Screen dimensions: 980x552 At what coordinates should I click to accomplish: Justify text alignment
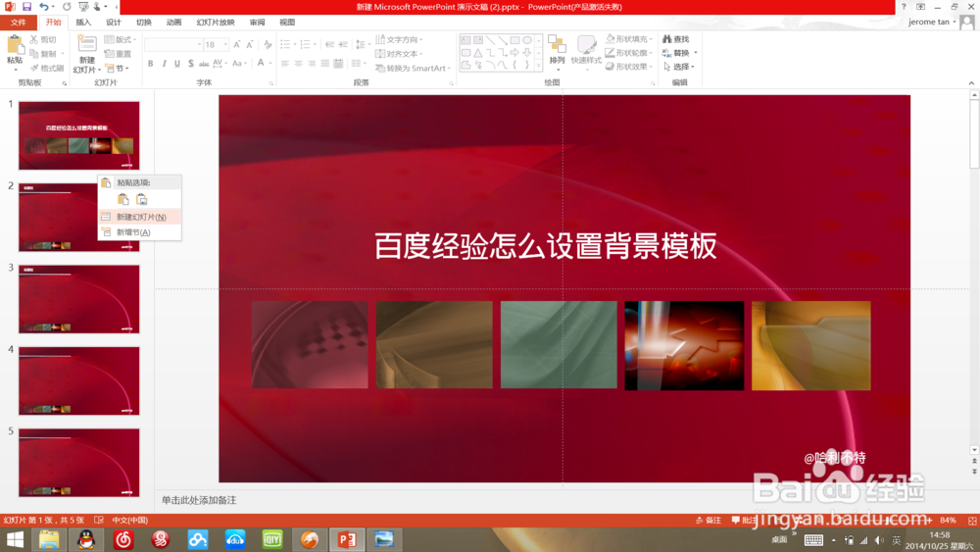point(324,63)
